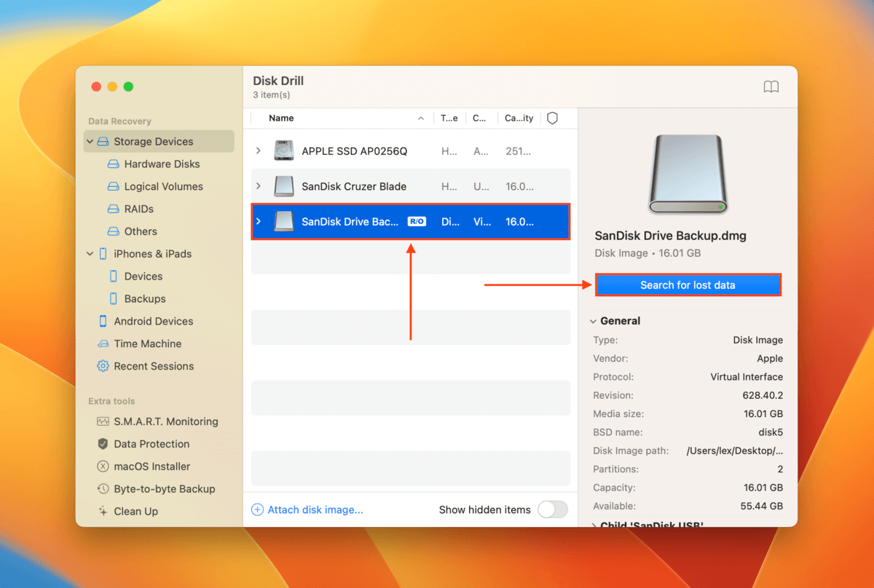Expand the SanDisk Cruzer Blade row

(x=258, y=187)
